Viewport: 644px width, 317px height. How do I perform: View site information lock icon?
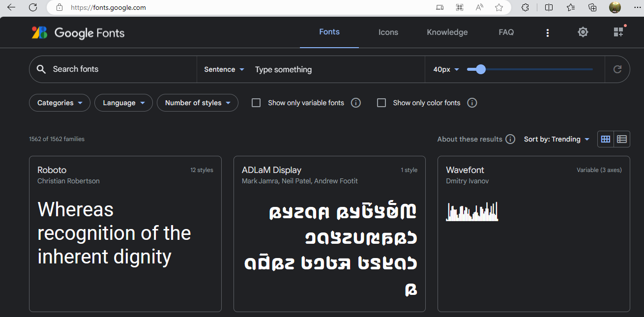59,7
